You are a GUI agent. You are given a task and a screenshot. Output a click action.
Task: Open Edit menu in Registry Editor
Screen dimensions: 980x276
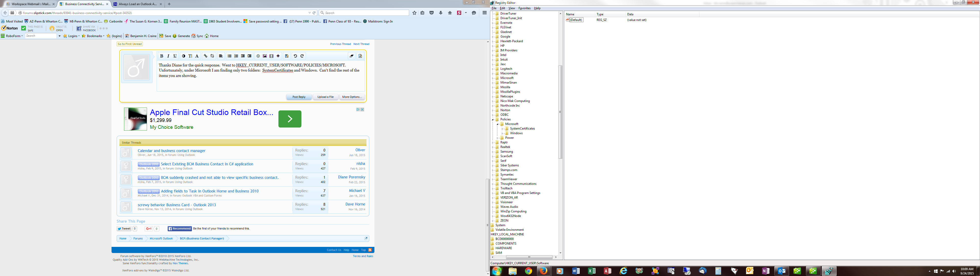coord(503,8)
